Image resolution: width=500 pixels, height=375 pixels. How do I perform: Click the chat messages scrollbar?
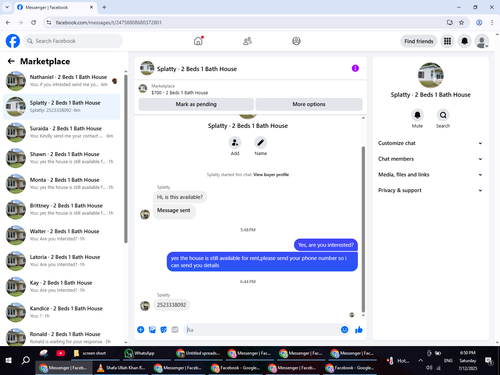(363, 229)
